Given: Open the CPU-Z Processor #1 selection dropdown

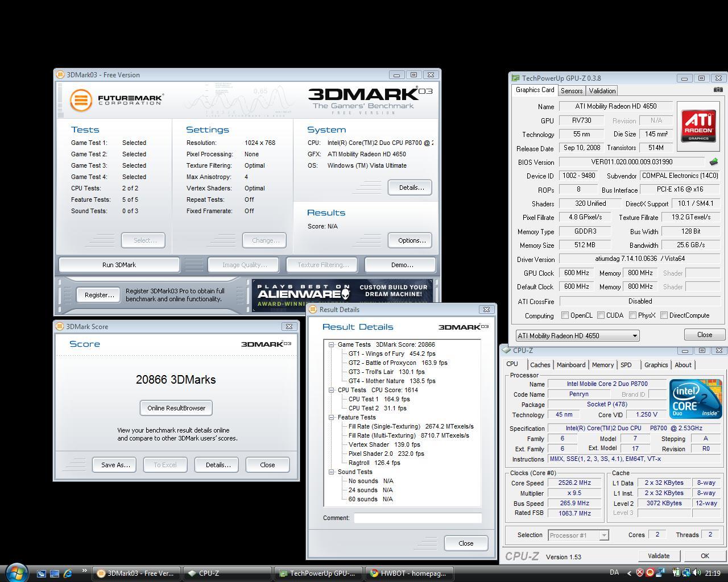Looking at the screenshot, I should (578, 535).
